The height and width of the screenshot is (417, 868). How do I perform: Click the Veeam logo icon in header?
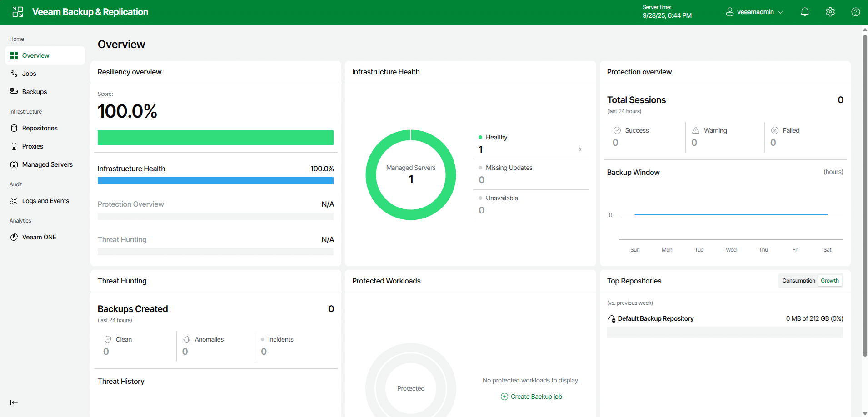coord(18,12)
